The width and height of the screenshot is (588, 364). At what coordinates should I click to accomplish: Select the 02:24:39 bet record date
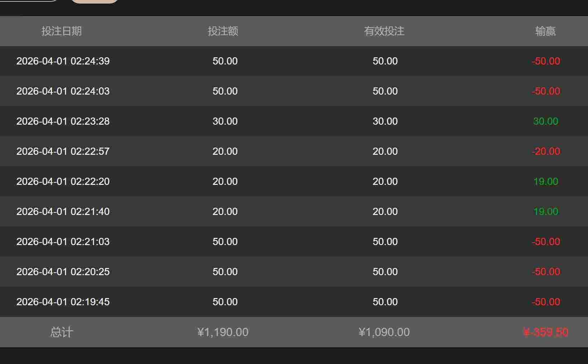[63, 61]
